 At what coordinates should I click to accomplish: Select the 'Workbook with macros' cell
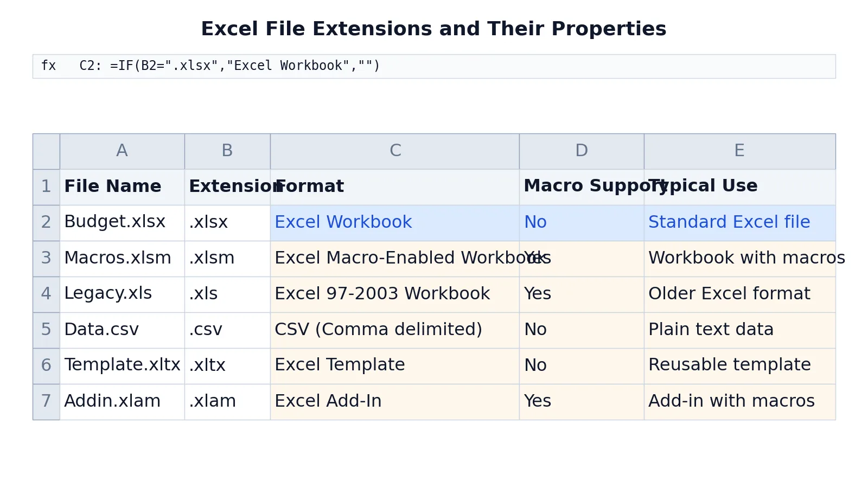(x=739, y=259)
